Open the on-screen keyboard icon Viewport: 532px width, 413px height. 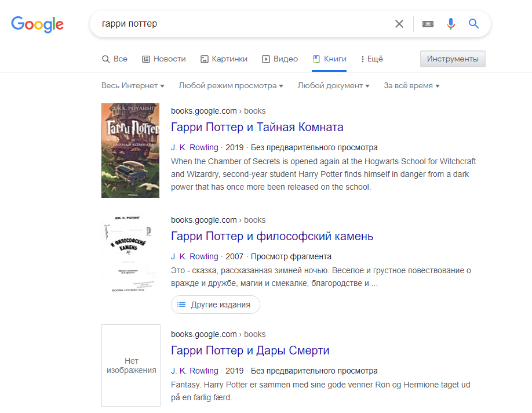click(428, 24)
